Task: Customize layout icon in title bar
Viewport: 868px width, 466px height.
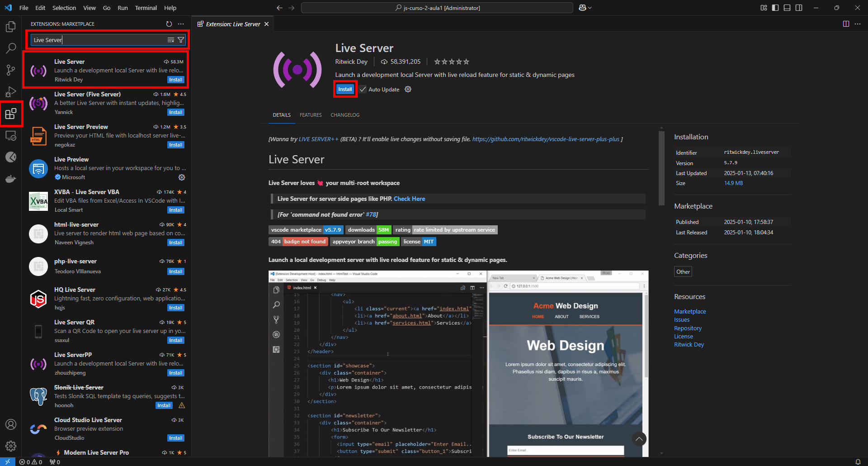Action: click(x=764, y=8)
